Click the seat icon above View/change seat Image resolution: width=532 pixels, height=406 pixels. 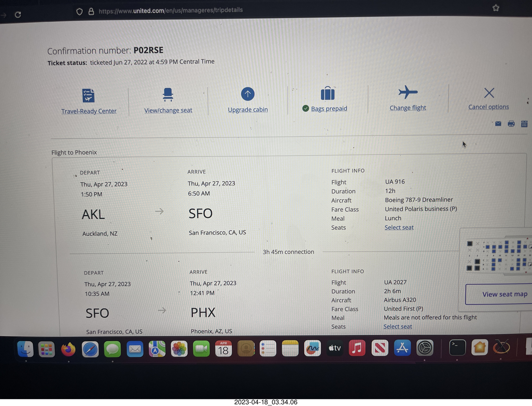point(168,94)
